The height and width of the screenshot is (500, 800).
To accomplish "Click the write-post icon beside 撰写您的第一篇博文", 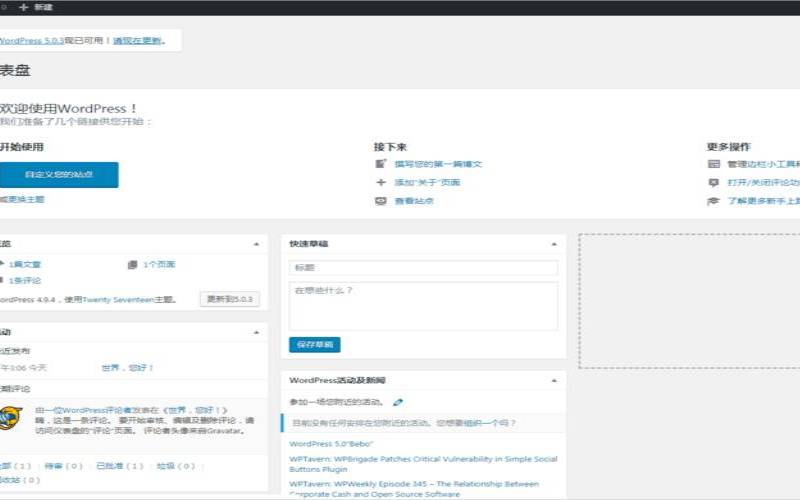I will click(381, 164).
